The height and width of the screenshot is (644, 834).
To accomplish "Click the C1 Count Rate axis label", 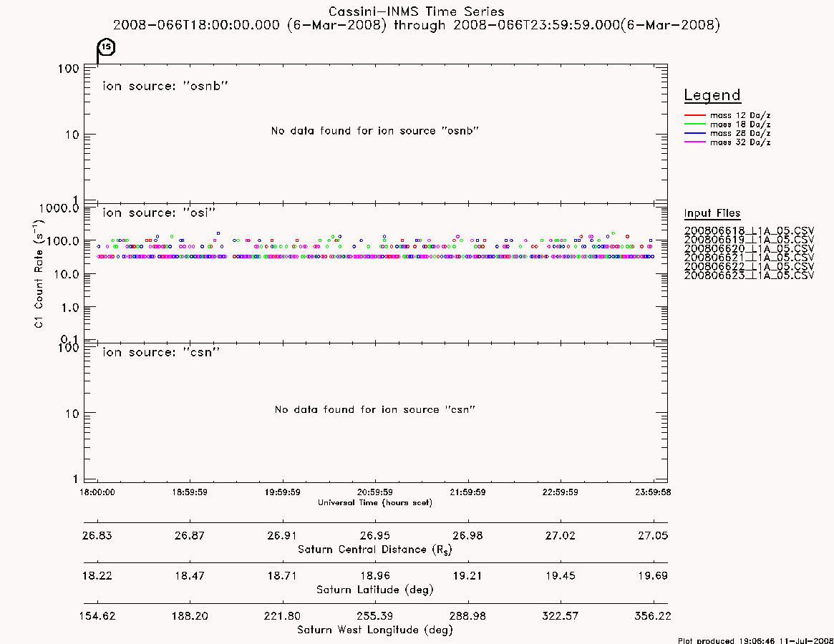I will [x=39, y=273].
